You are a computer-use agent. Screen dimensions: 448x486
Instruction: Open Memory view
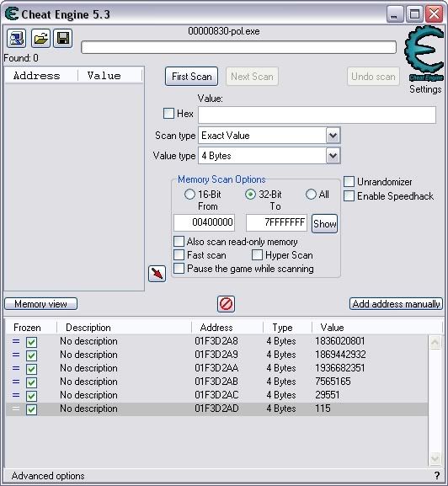pyautogui.click(x=41, y=304)
